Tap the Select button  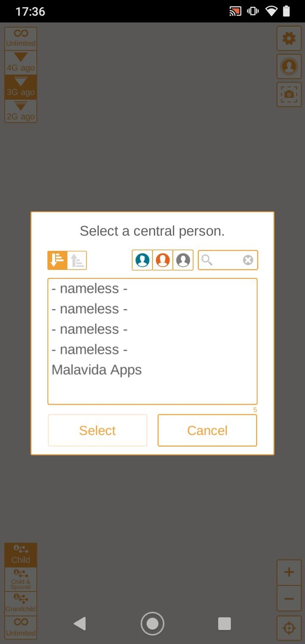pyautogui.click(x=97, y=430)
